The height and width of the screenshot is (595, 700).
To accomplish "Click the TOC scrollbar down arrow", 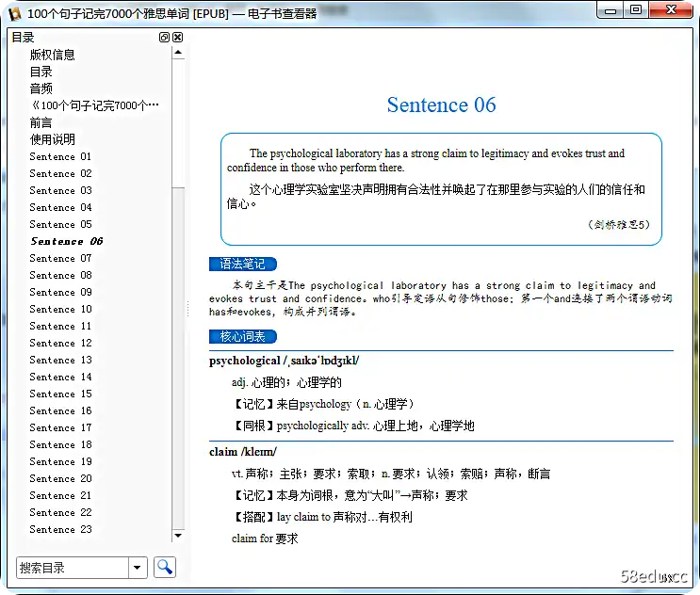I will pyautogui.click(x=178, y=536).
